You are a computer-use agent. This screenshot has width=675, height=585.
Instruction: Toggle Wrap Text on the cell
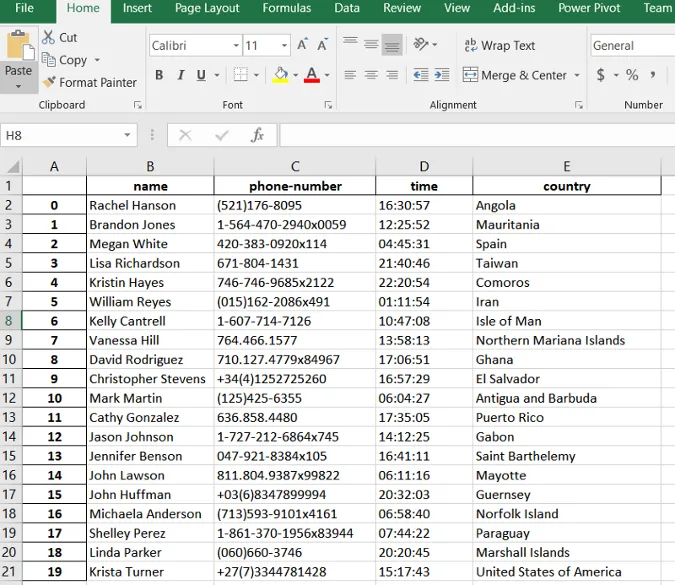tap(499, 45)
